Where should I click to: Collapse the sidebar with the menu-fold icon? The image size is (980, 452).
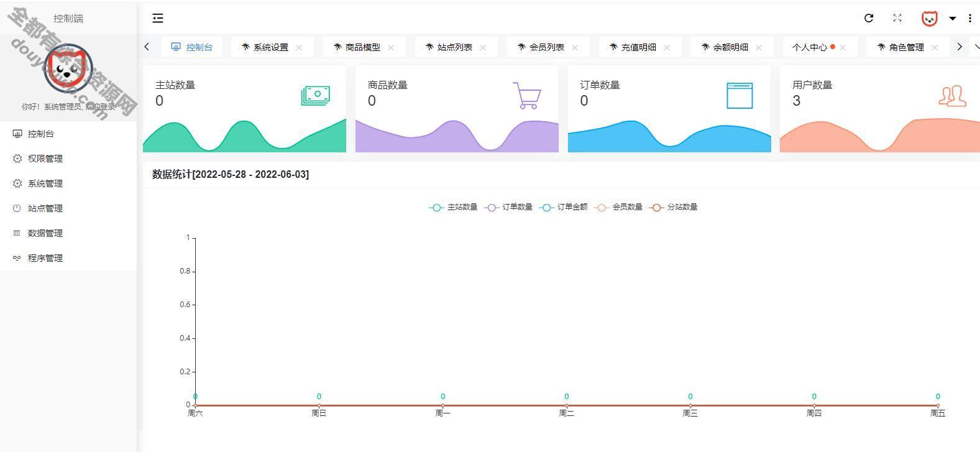pos(158,19)
